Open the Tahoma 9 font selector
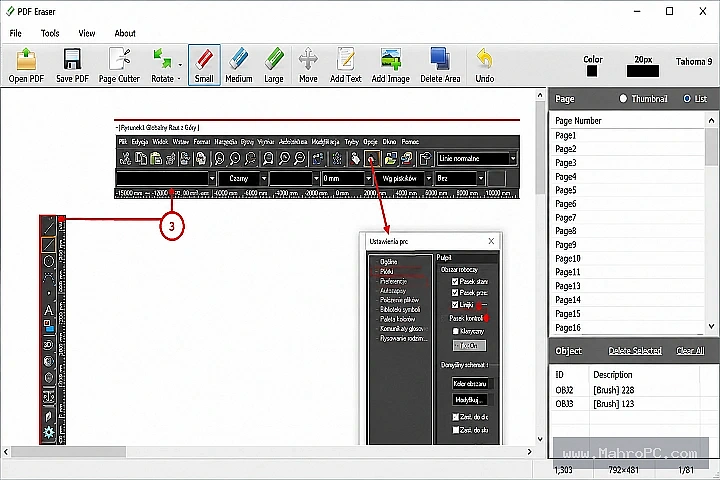The width and height of the screenshot is (720, 480). [694, 61]
